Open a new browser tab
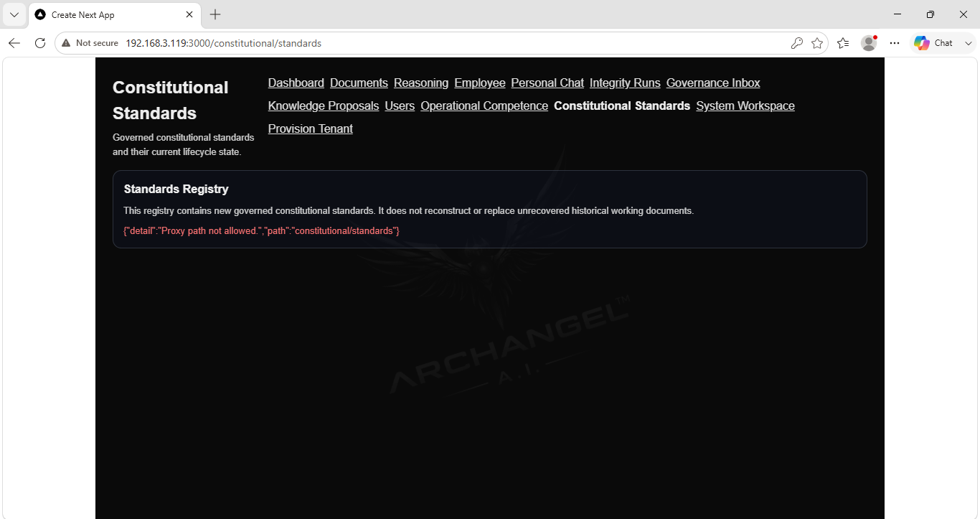This screenshot has width=980, height=519. [215, 14]
